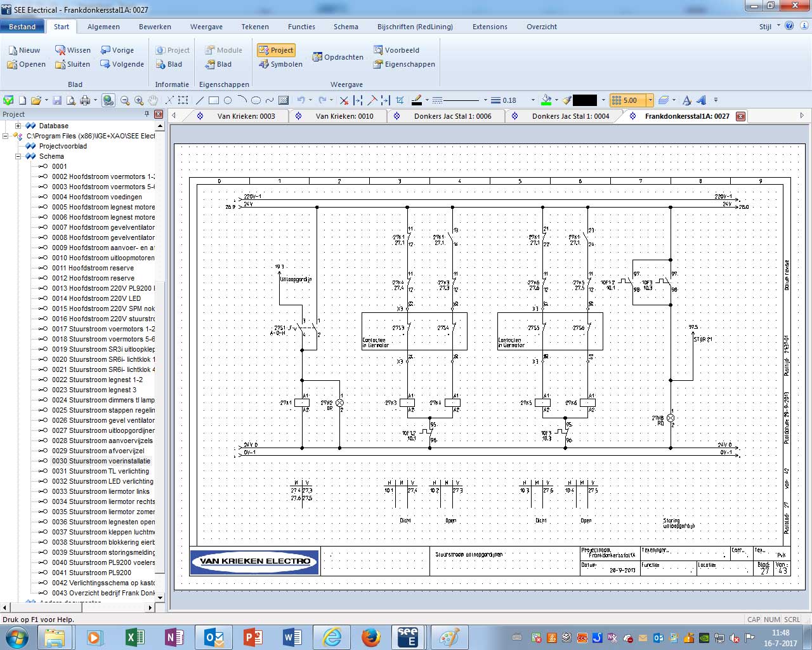The width and height of the screenshot is (812, 650).
Task: Open the toolbar overflow options arrow
Action: [x=716, y=100]
